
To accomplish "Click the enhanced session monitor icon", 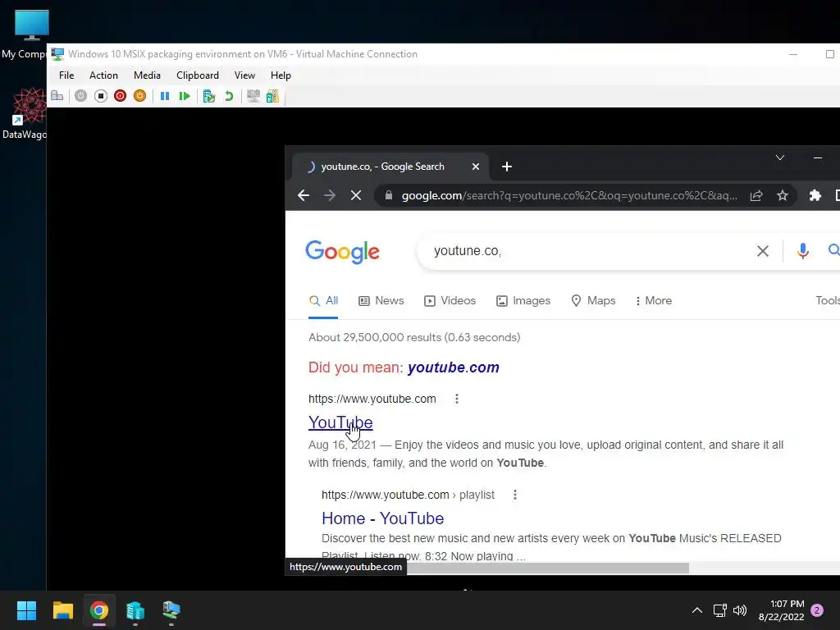I will click(x=253, y=96).
